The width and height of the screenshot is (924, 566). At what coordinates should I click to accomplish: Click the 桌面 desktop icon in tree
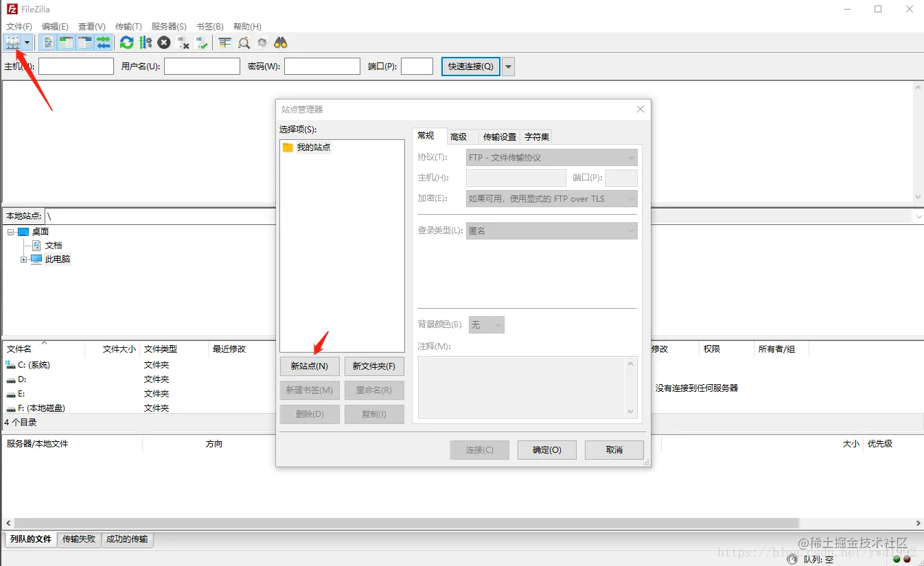pos(23,232)
